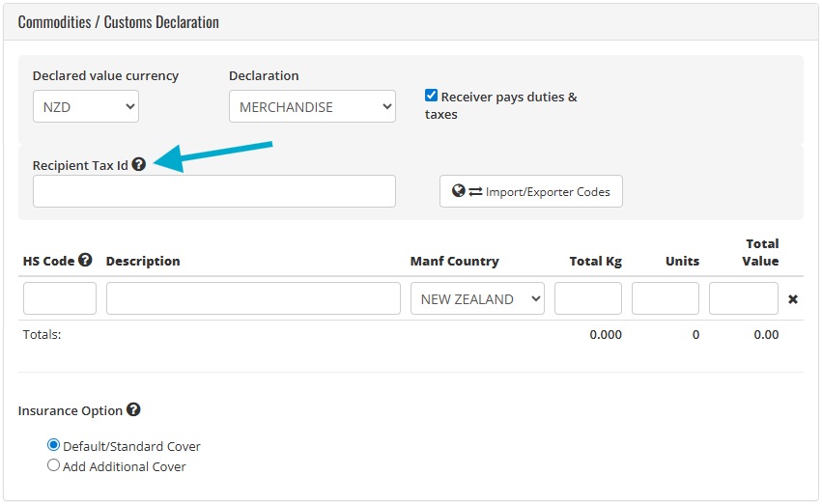Screen dimensions: 822x504
Task: Remove the commodity row with the X icon
Action: (x=793, y=299)
